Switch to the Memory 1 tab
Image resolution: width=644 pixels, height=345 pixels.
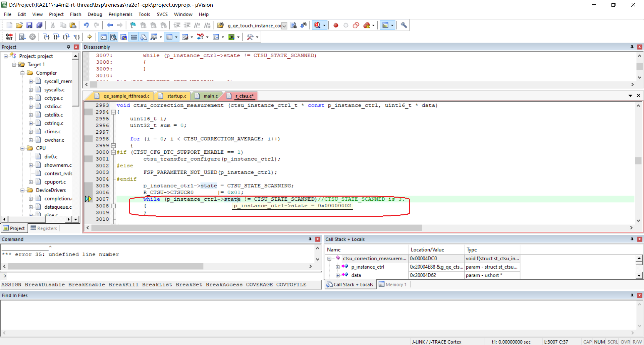click(x=393, y=284)
